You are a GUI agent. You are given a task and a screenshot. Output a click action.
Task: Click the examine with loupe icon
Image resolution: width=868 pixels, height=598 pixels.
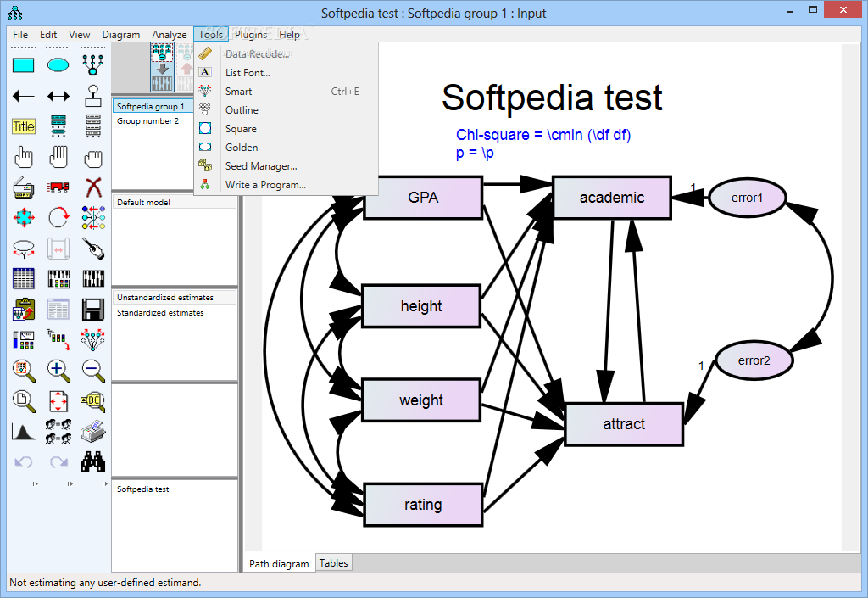[x=93, y=401]
